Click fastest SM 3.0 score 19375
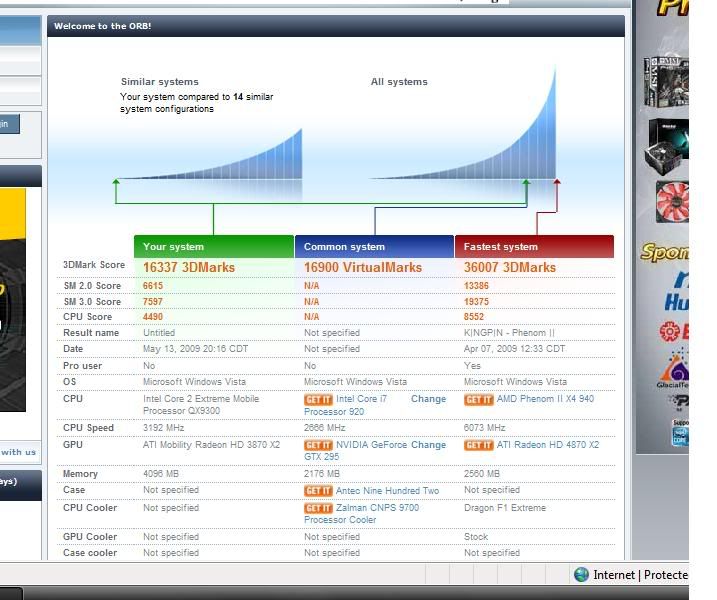717x600 pixels. click(476, 302)
